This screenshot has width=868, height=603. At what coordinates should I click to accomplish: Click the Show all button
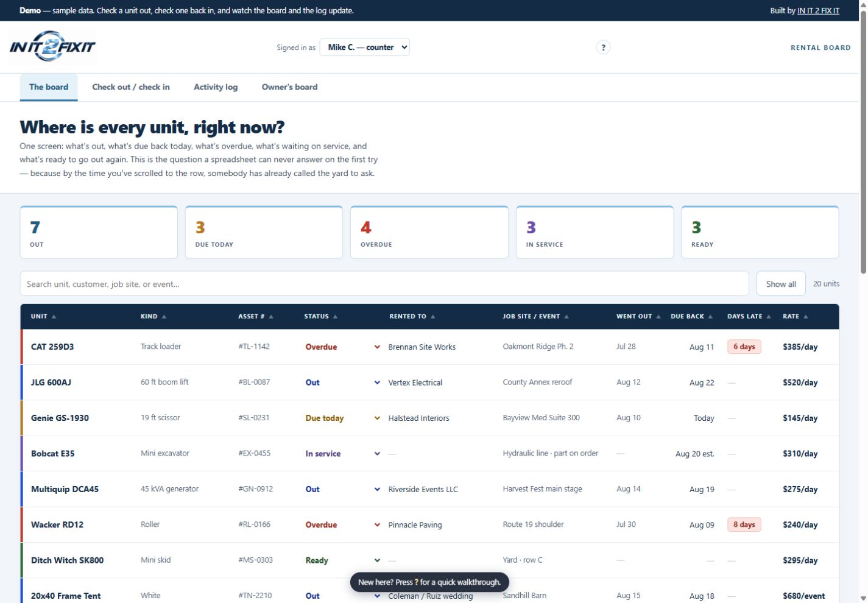coord(781,284)
